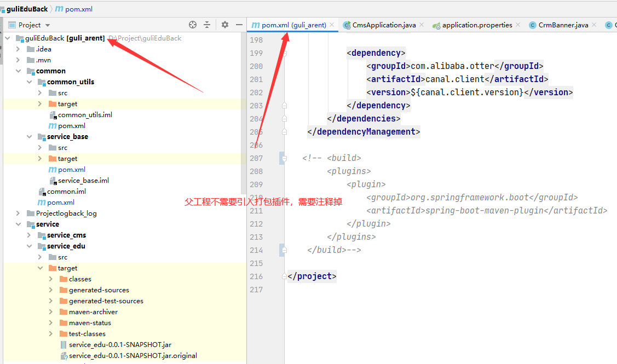The height and width of the screenshot is (364, 617).
Task: Expand src folder under common_utils
Action: (x=40, y=93)
